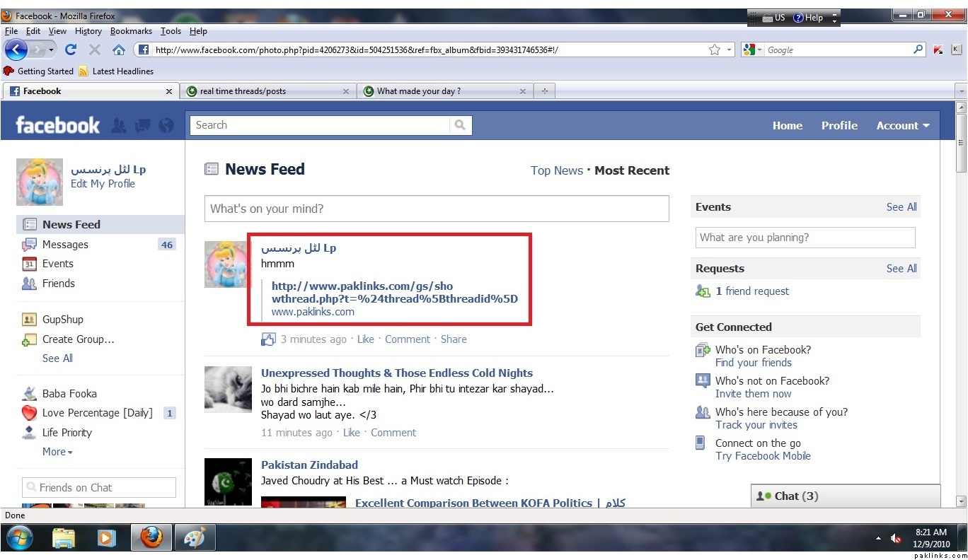Click the Firefox home icon
Viewport: 968px width, 560px height.
[x=118, y=49]
